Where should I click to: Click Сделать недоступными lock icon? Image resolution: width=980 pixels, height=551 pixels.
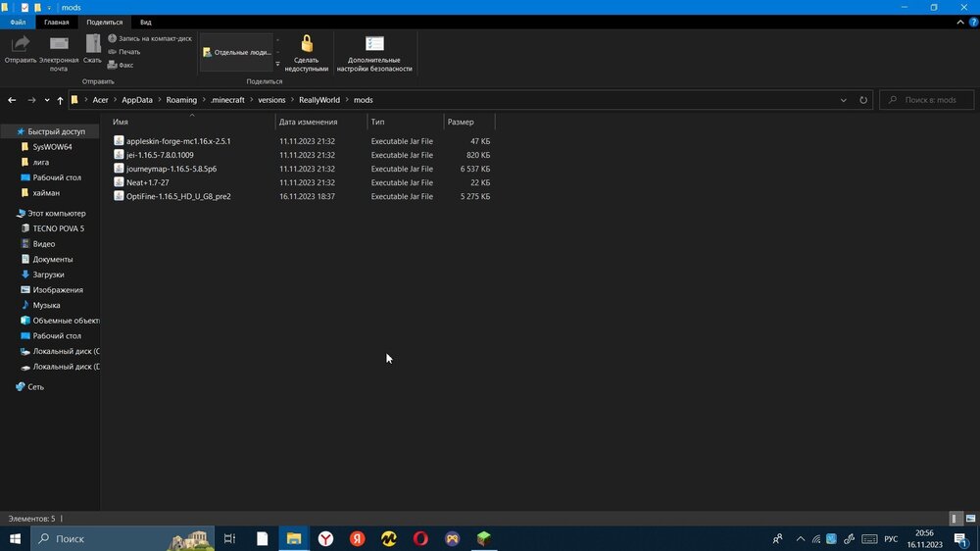(306, 53)
